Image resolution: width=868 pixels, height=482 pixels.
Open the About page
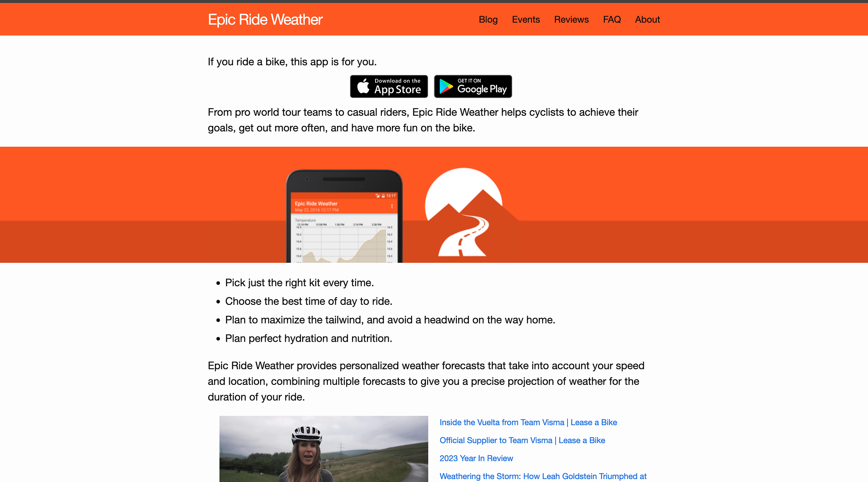(x=647, y=19)
